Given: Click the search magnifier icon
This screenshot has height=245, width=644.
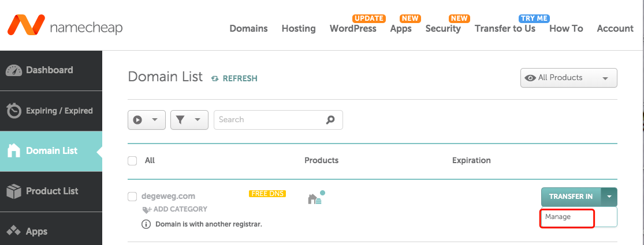Looking at the screenshot, I should pyautogui.click(x=330, y=120).
